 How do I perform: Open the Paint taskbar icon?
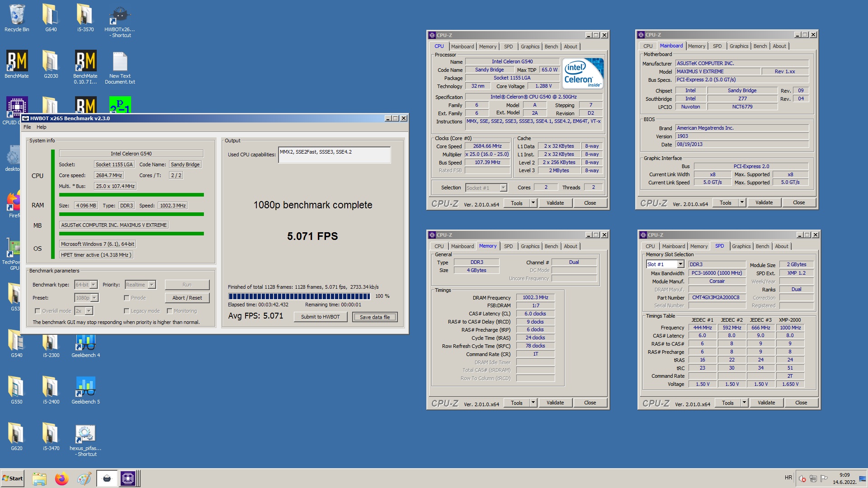pos(84,479)
